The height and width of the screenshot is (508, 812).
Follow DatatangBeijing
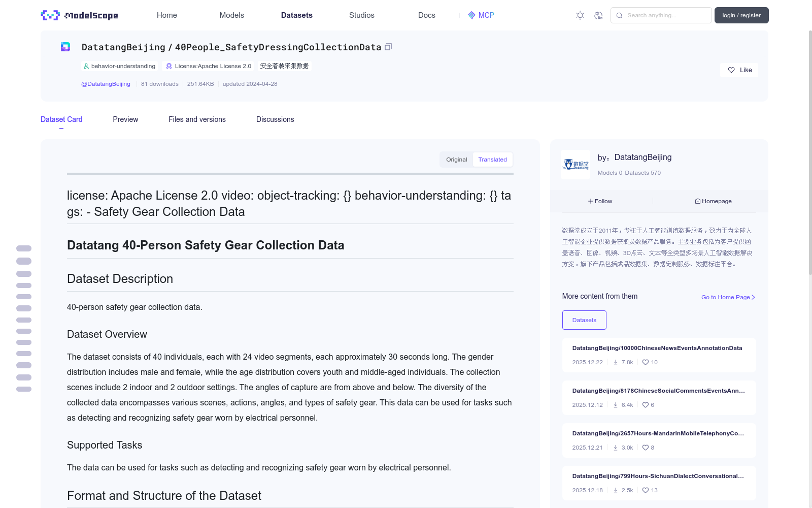click(x=600, y=201)
